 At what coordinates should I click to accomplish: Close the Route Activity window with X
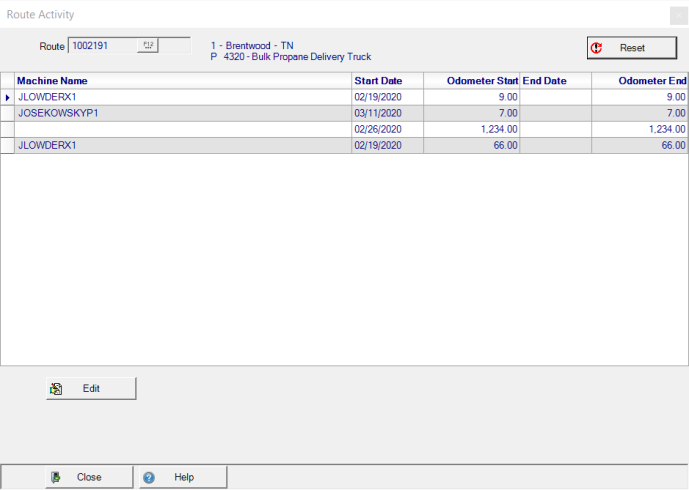click(677, 15)
